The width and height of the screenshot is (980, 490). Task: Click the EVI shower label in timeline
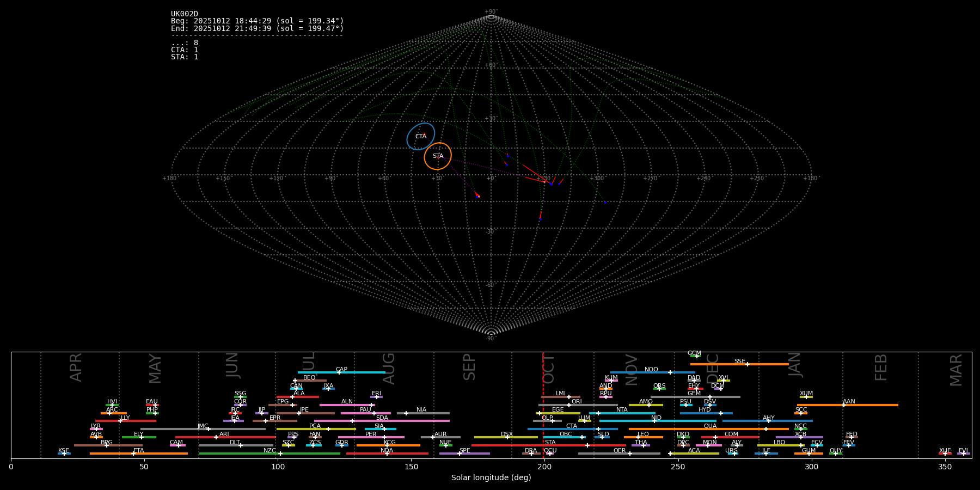click(x=963, y=451)
